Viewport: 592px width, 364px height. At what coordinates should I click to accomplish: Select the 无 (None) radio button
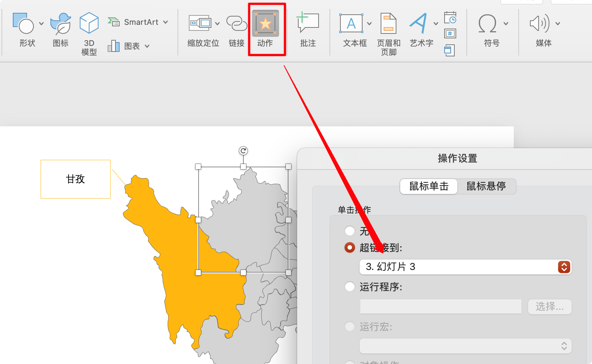point(350,231)
